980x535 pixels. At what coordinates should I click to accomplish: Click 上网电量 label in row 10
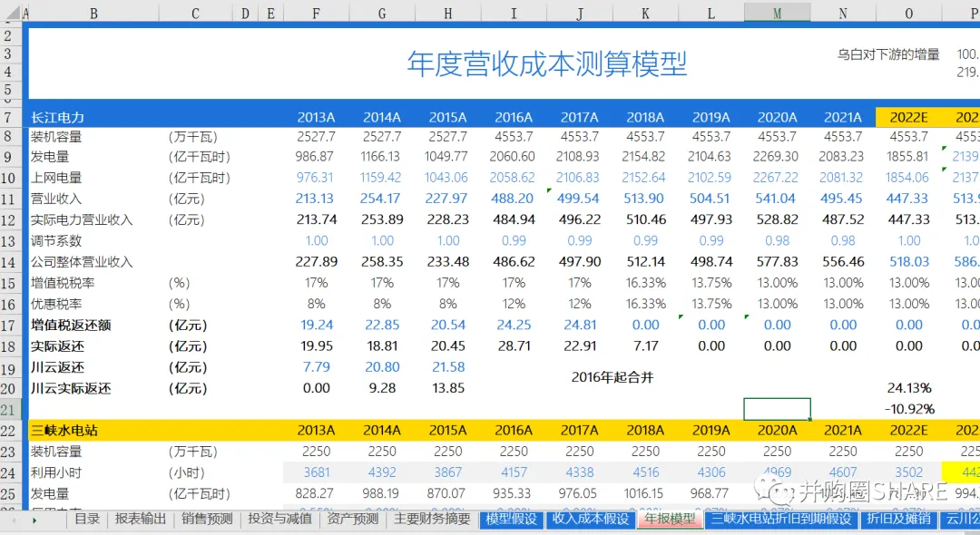coord(56,178)
